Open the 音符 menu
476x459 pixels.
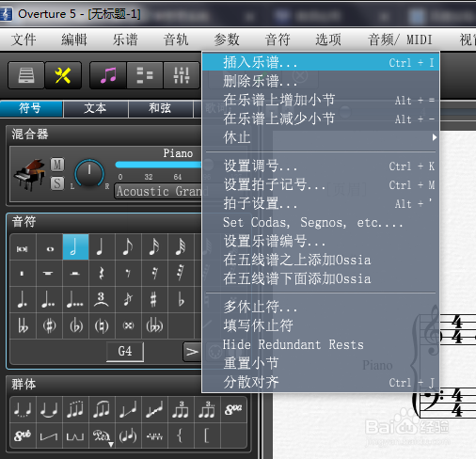(x=278, y=40)
